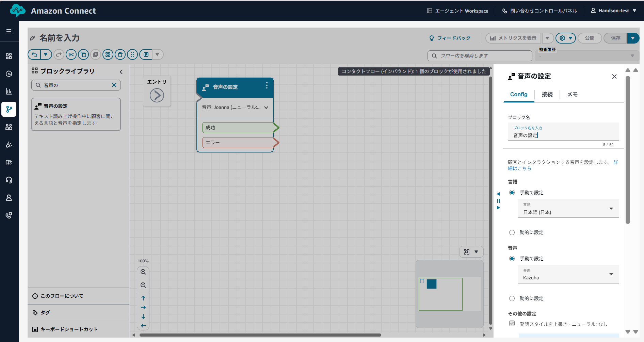Pan canvas right with the right arrow
Viewport: 644px width, 342px height.
143,307
